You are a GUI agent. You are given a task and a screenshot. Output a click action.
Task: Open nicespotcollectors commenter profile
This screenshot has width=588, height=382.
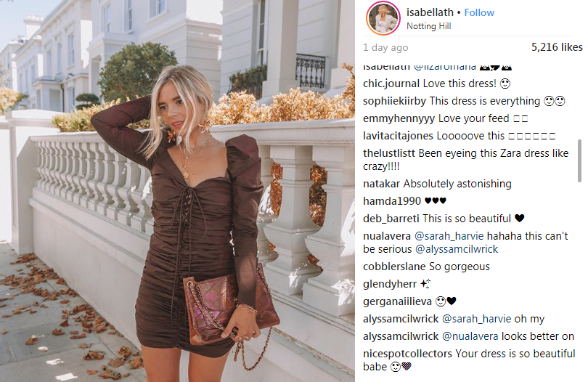click(407, 354)
